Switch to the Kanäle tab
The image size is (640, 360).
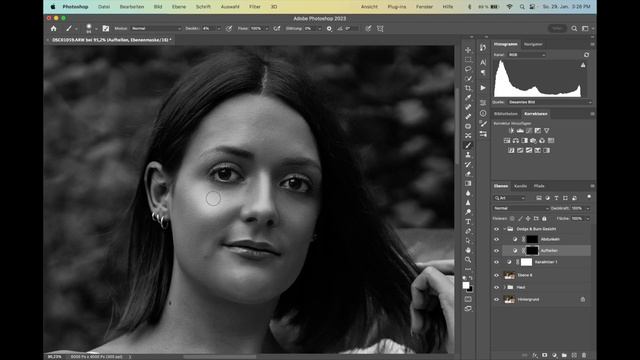click(520, 186)
